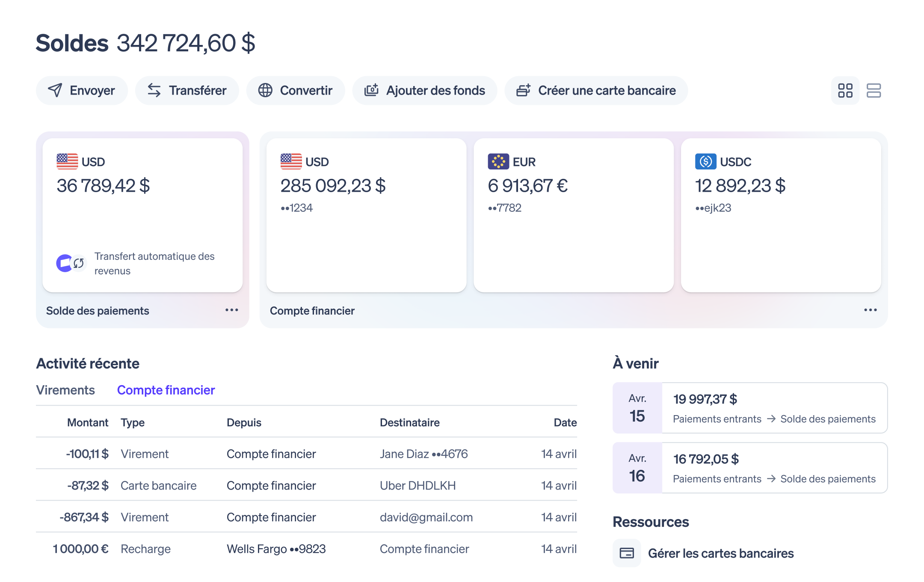Open Gérer les cartes bancaires link

click(x=721, y=553)
